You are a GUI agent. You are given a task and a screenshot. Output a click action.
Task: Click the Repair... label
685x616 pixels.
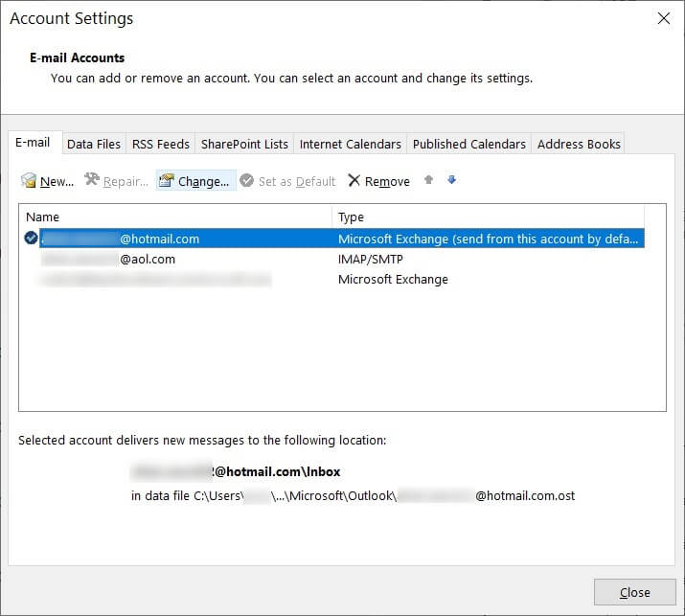126,181
